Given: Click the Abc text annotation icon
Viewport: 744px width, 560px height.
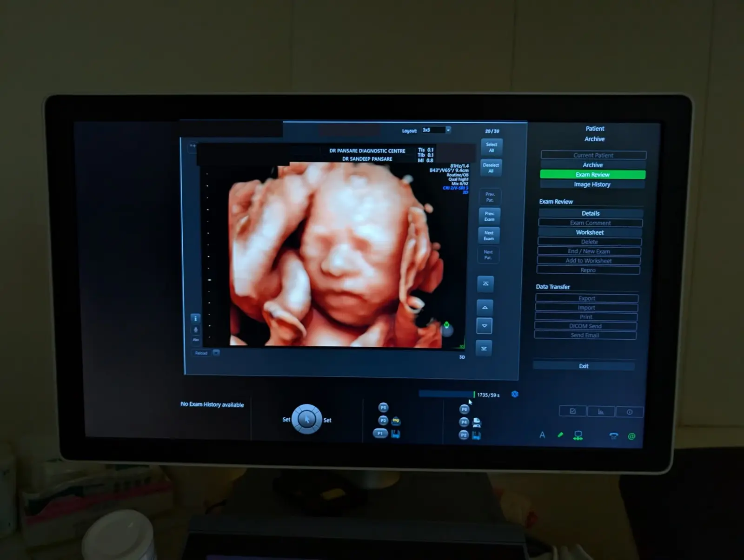Looking at the screenshot, I should 196,340.
